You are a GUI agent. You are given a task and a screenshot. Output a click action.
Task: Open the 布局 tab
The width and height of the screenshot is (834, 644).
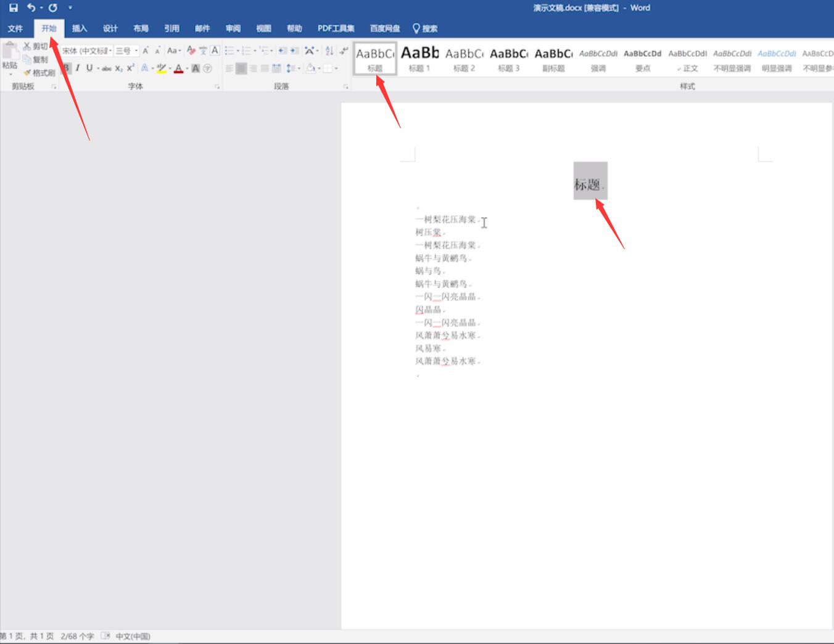click(141, 28)
